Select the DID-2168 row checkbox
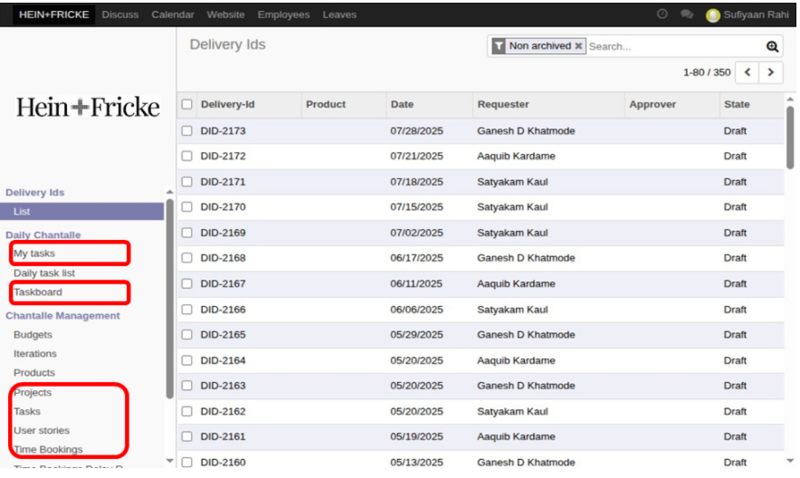This screenshot has height=478, width=800. click(x=187, y=258)
